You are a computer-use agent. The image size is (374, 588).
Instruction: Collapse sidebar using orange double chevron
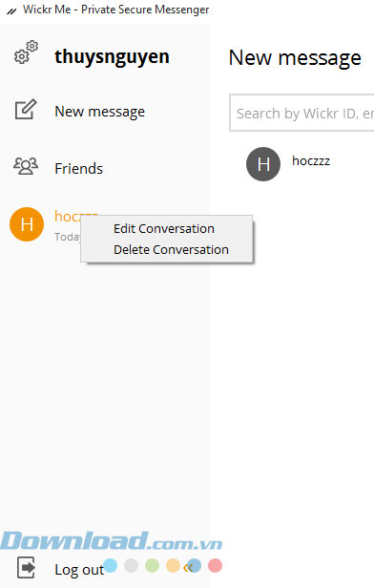(188, 567)
